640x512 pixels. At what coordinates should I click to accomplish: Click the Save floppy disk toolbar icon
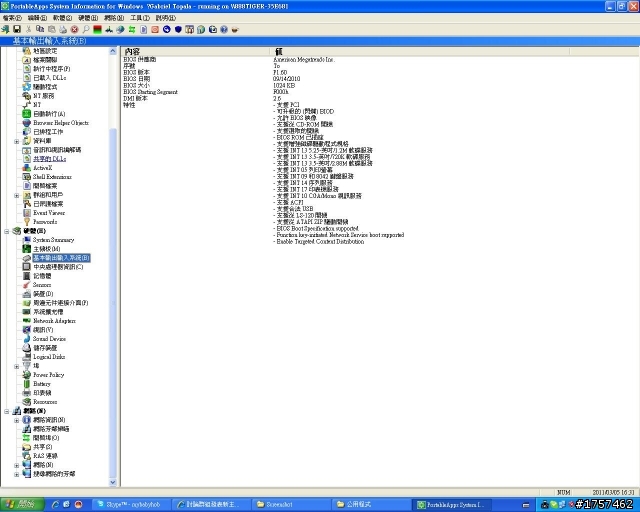coord(17,29)
